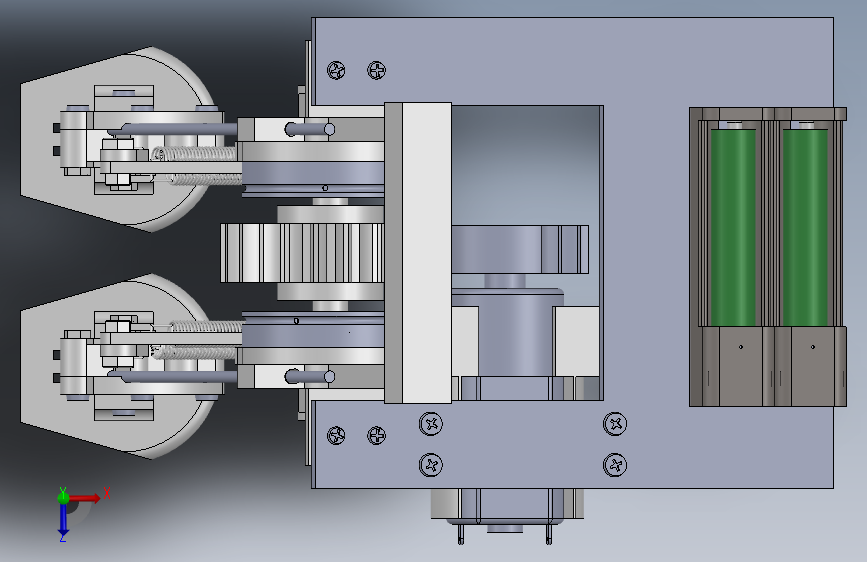Screen dimensions: 867x562
Task: Select the left green battery cell
Action: 733,227
